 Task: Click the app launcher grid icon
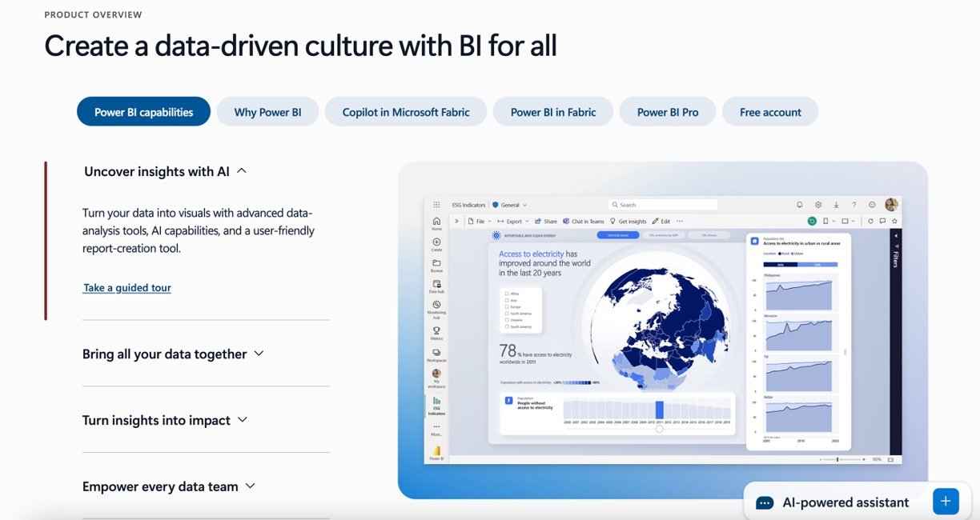coord(436,205)
